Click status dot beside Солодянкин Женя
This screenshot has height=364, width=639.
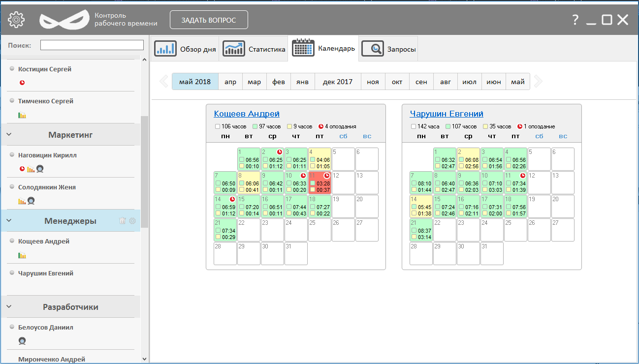pos(12,187)
